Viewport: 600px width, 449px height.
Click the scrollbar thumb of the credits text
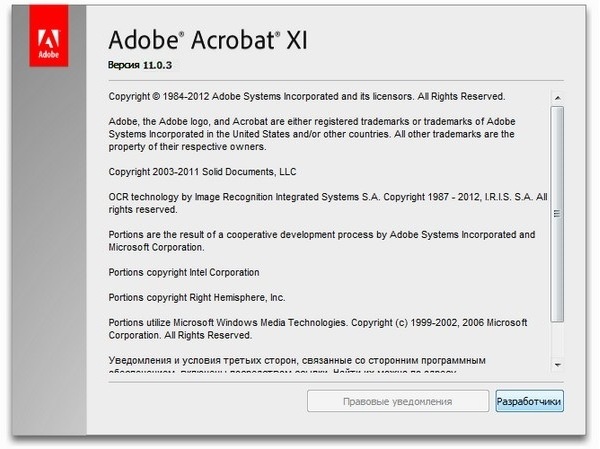pos(557,213)
